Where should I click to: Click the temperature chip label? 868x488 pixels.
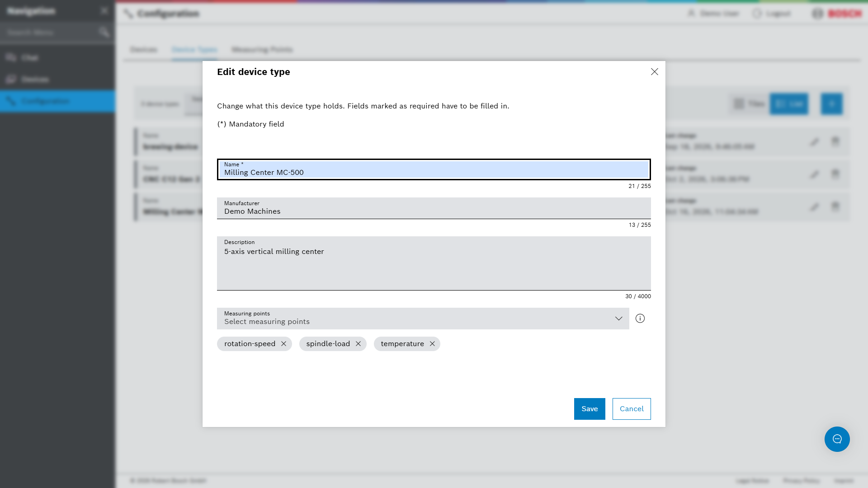[x=402, y=344]
